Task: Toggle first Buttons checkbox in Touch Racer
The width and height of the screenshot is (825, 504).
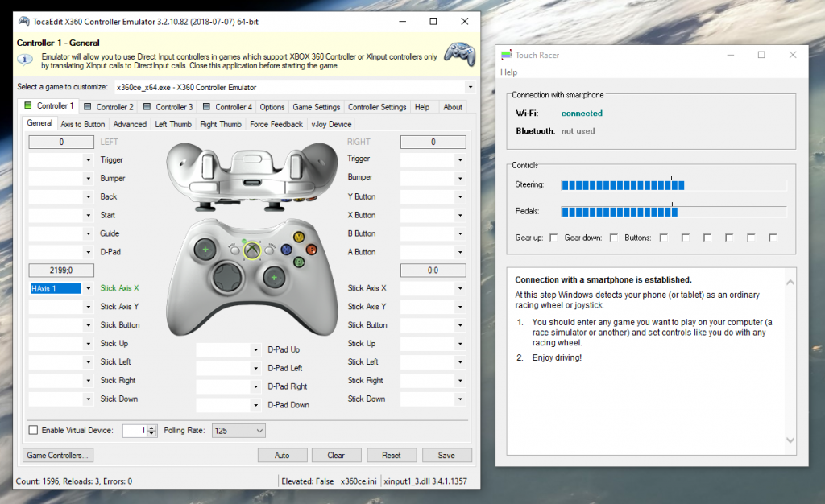Action: (x=664, y=238)
